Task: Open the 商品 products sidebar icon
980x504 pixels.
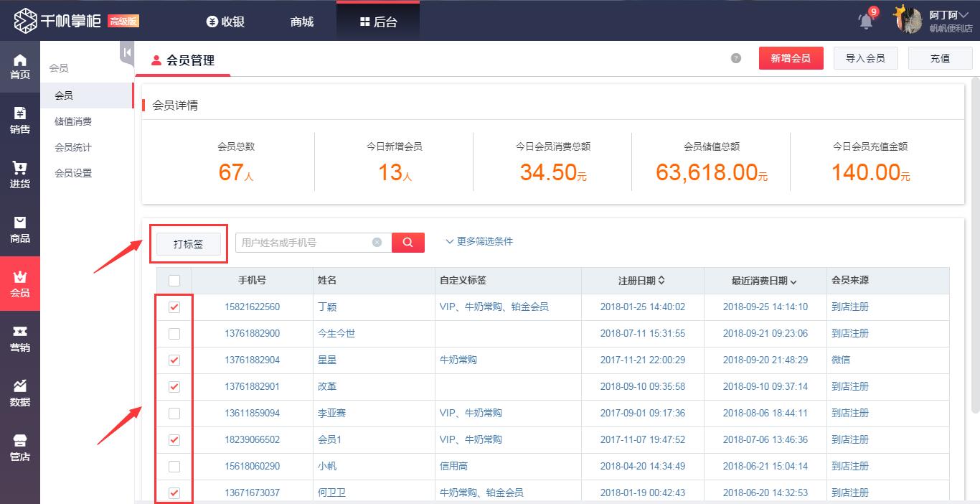Action: click(x=20, y=230)
